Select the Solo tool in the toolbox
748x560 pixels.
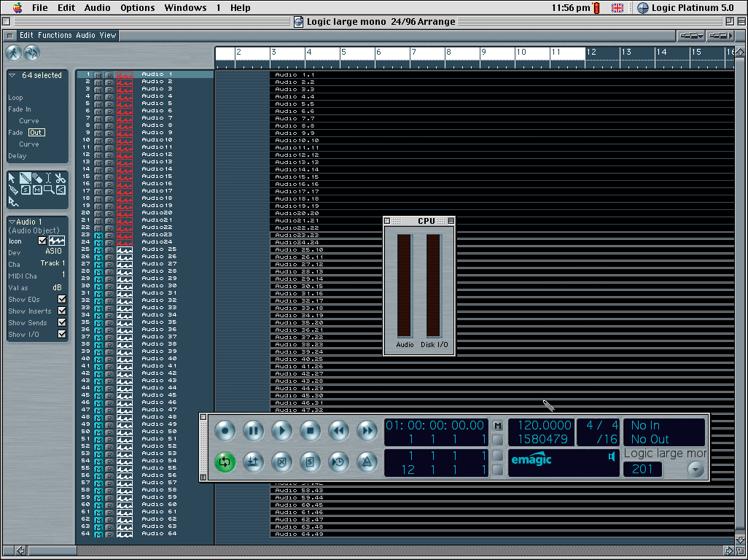coord(26,190)
